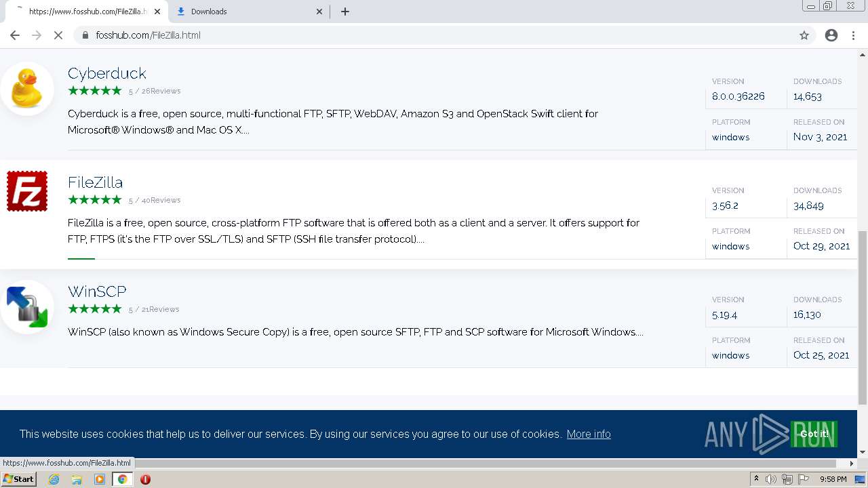The image size is (868, 488).
Task: Click the Action Center flag icon
Action: pyautogui.click(x=802, y=479)
